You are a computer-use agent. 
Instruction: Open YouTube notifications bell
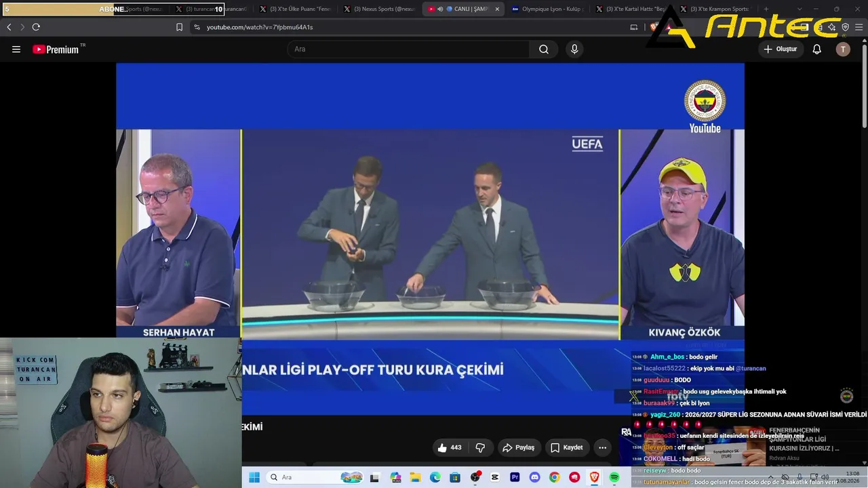pos(817,49)
